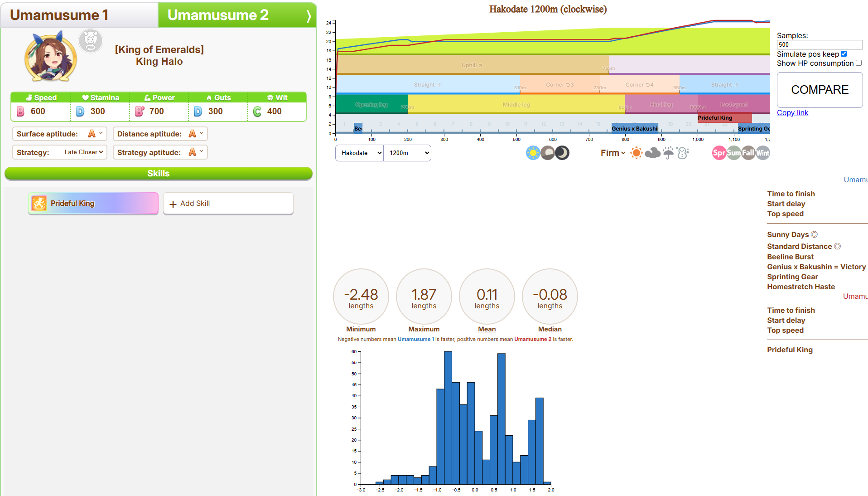Click Genius x Bakushin marker on chart
868x496 pixels.
[635, 128]
